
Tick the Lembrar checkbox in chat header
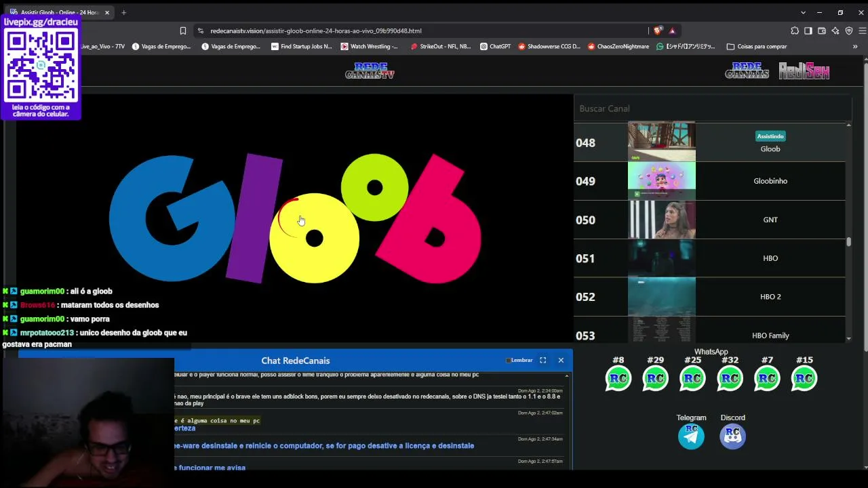[508, 361]
